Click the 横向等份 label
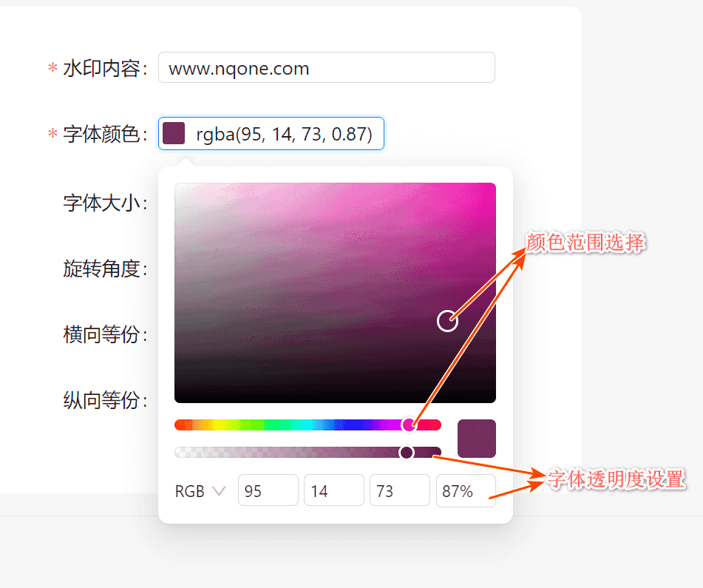The image size is (703, 588). coord(105,334)
